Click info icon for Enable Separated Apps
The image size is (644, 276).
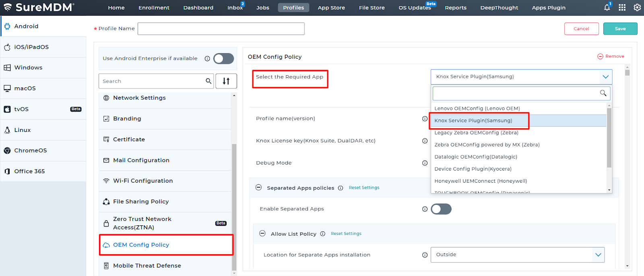pyautogui.click(x=425, y=209)
